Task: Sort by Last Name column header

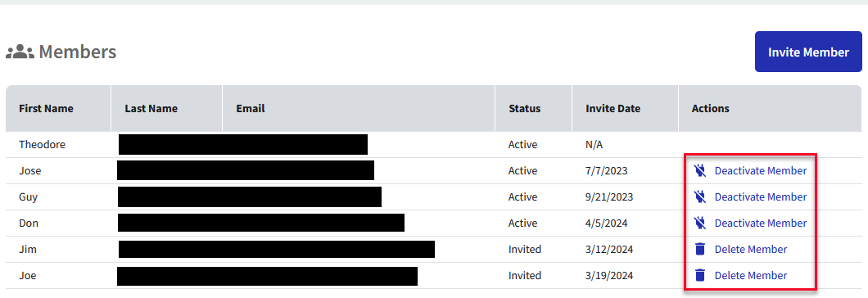Action: pyautogui.click(x=151, y=109)
